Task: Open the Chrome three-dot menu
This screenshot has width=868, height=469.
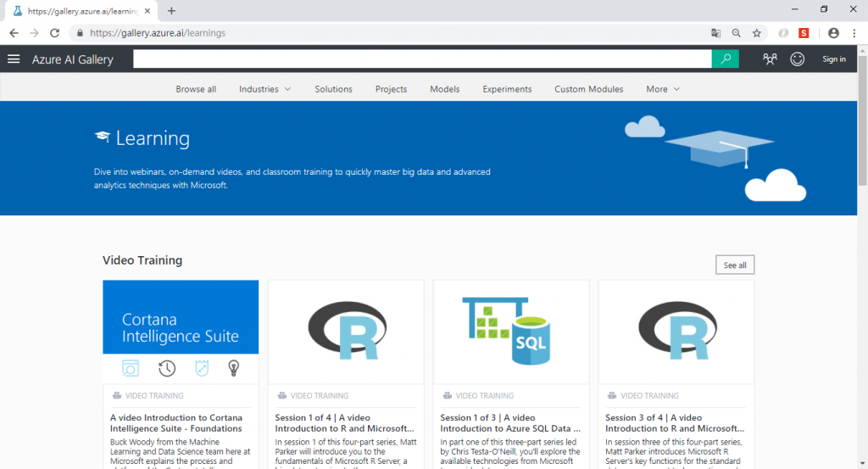Action: point(854,33)
